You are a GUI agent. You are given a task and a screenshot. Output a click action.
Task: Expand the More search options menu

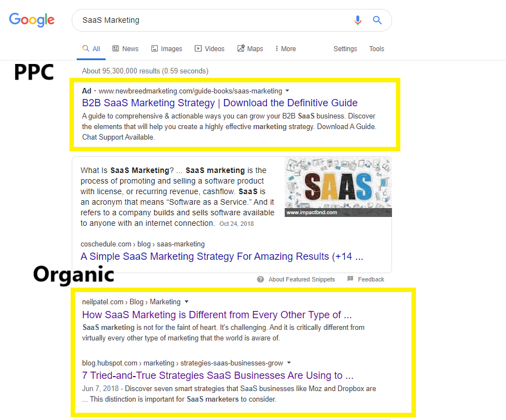coord(285,49)
